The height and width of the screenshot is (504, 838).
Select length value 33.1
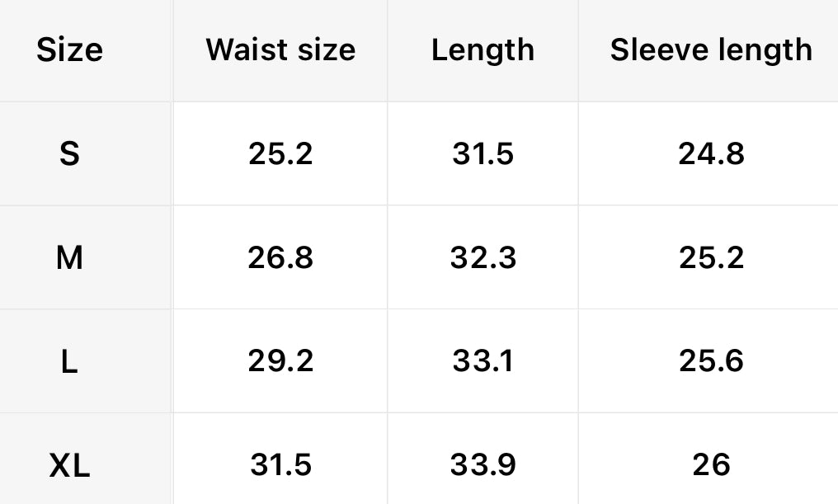coord(483,361)
